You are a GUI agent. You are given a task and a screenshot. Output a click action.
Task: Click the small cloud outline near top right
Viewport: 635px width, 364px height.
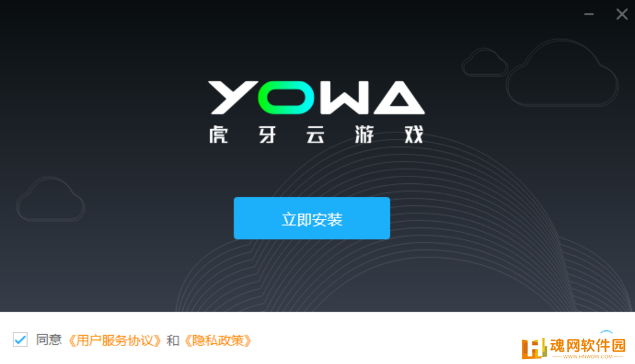485,62
